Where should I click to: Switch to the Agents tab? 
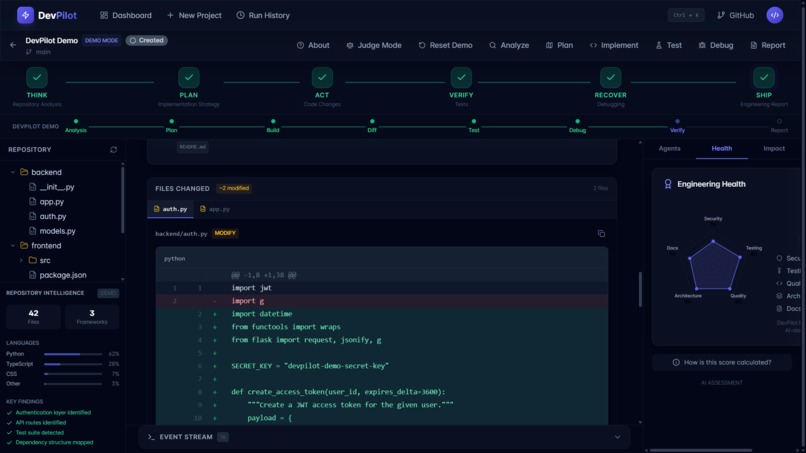pos(669,149)
